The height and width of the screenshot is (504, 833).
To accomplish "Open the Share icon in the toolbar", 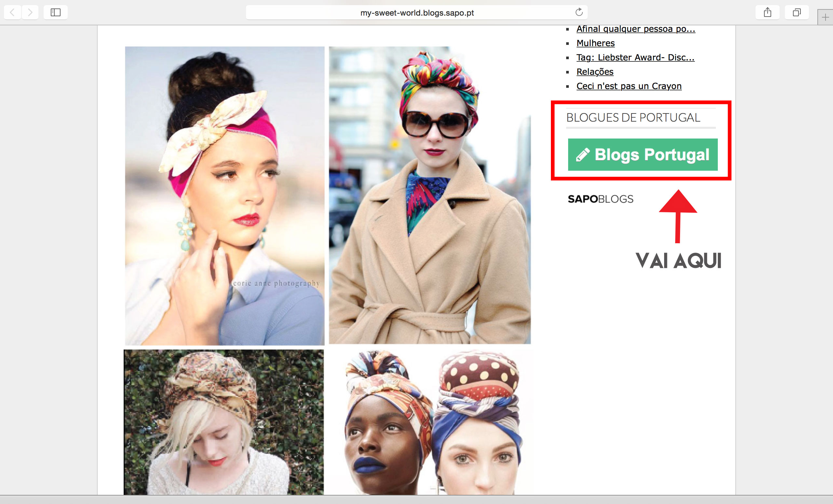I will (767, 12).
